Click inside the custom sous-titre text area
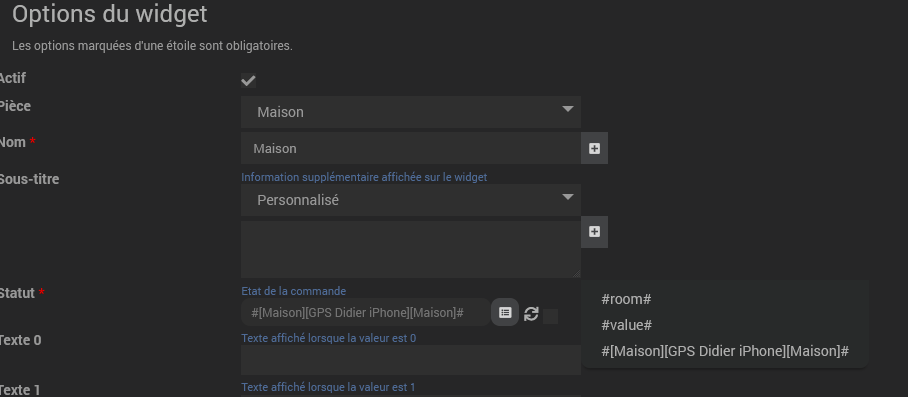 click(411, 249)
